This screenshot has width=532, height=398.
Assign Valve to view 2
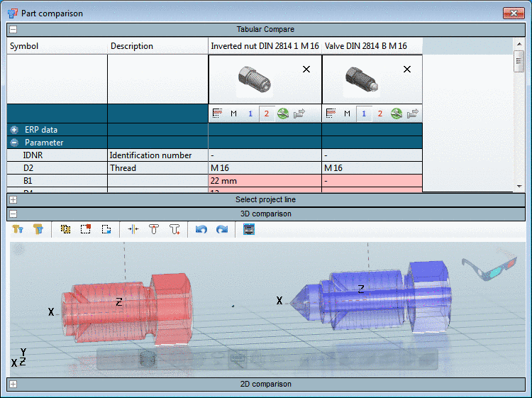point(380,114)
